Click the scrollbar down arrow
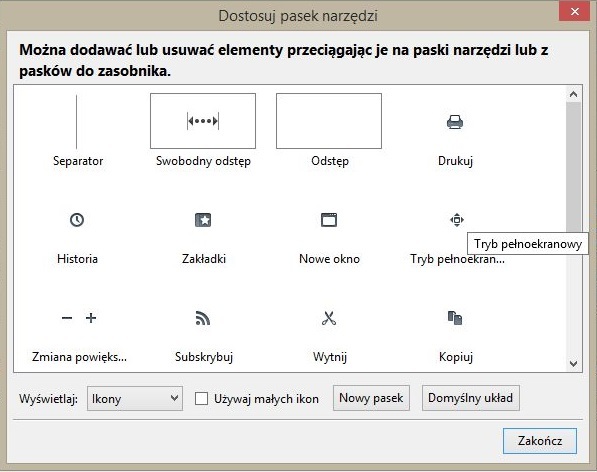The width and height of the screenshot is (597, 472). (573, 364)
